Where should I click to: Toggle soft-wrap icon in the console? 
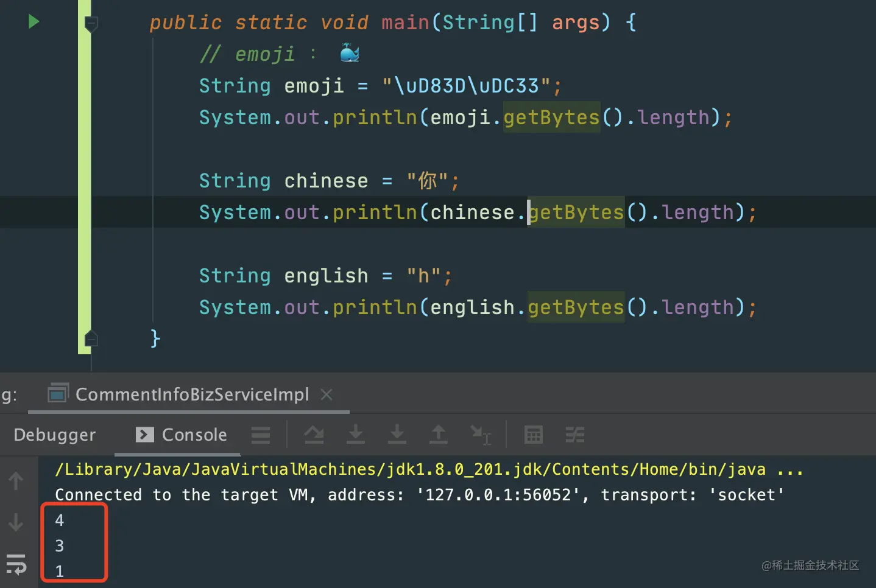[x=16, y=564]
